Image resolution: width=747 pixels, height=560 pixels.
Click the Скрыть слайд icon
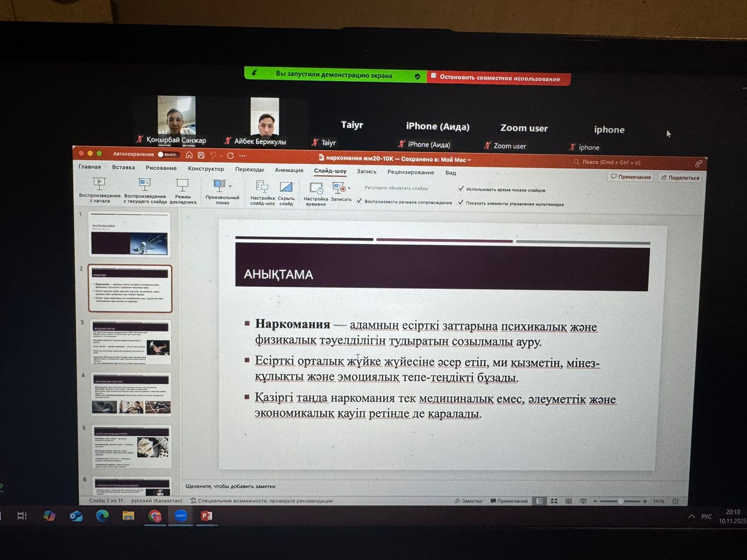click(286, 188)
